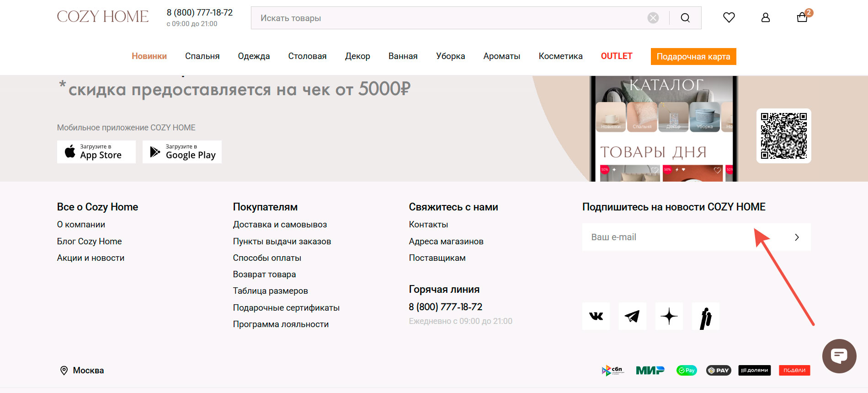Go to Новинки category
This screenshot has height=393, width=868.
coord(149,56)
